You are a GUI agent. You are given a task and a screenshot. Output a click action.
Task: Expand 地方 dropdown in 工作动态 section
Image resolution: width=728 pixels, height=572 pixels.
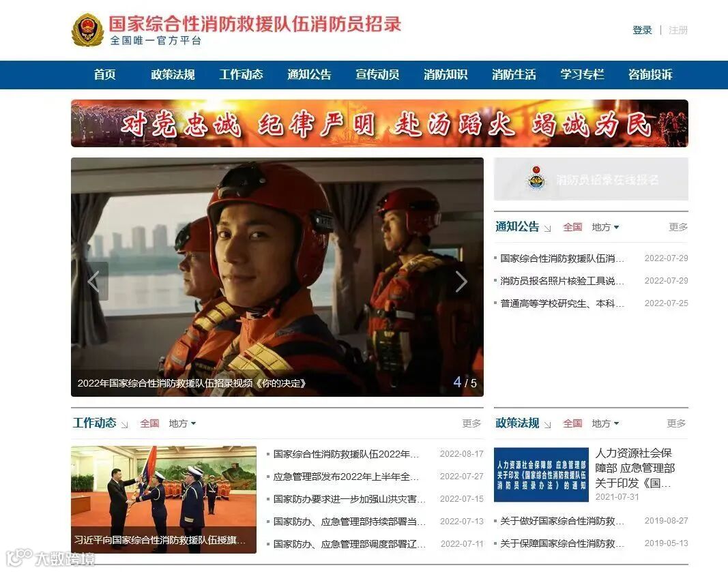pos(182,423)
